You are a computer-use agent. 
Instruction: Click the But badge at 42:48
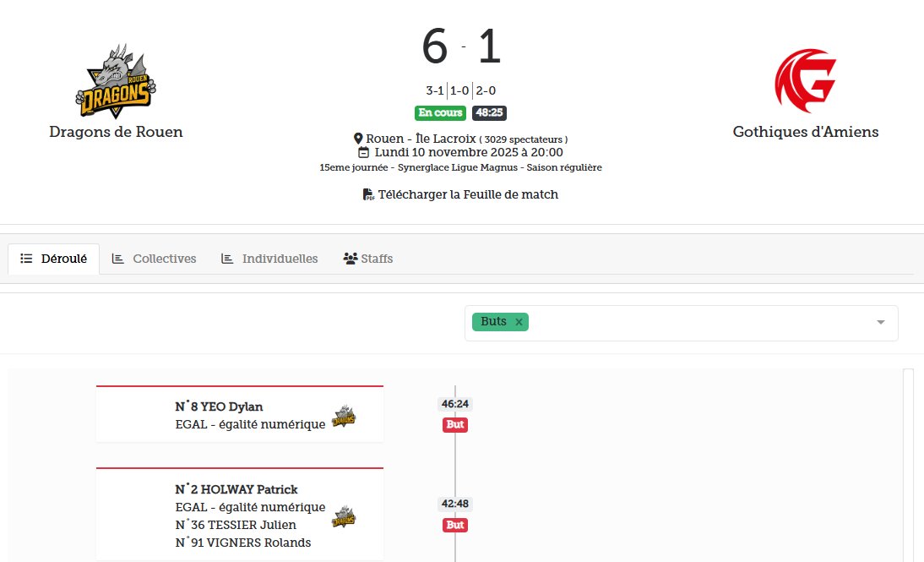point(455,525)
